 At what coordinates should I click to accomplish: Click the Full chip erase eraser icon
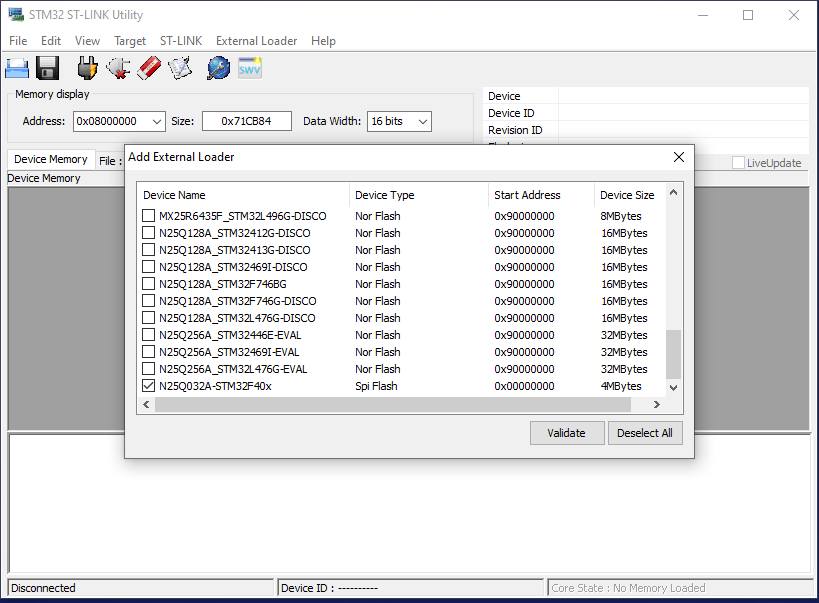(x=149, y=68)
